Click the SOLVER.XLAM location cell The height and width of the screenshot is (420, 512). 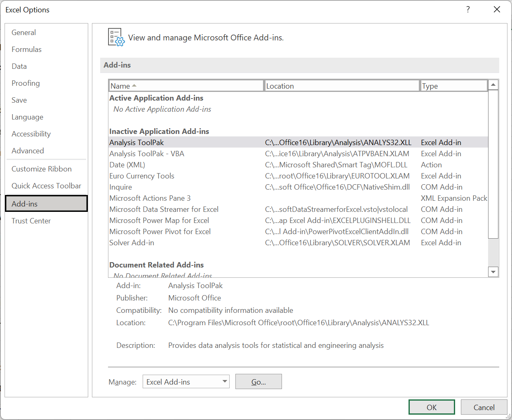tap(337, 242)
